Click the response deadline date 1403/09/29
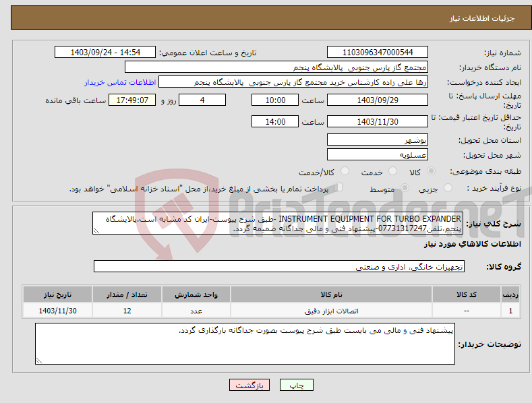This screenshot has width=532, height=403. 378,100
